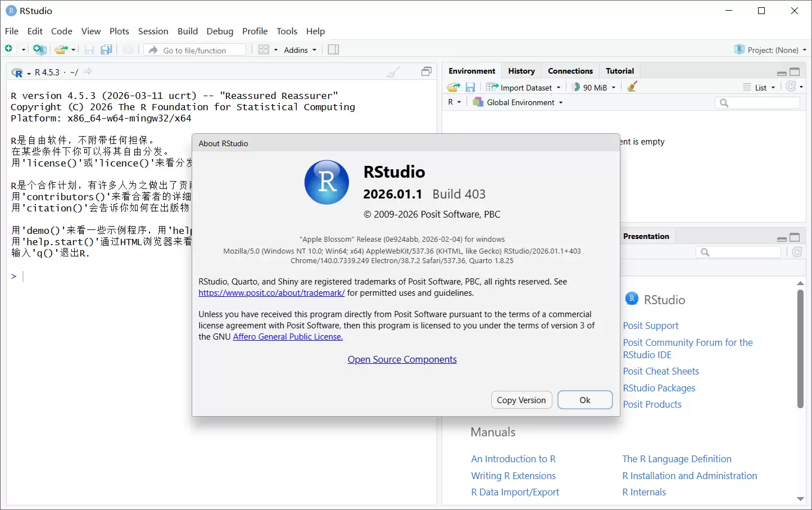Clear the console with the broom icon
This screenshot has width=812, height=510.
tap(393, 72)
